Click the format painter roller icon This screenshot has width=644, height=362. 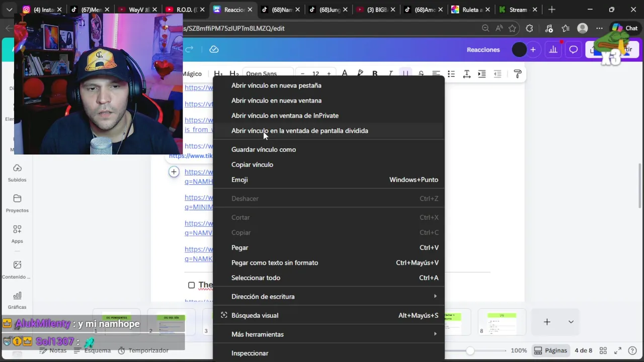click(x=518, y=73)
